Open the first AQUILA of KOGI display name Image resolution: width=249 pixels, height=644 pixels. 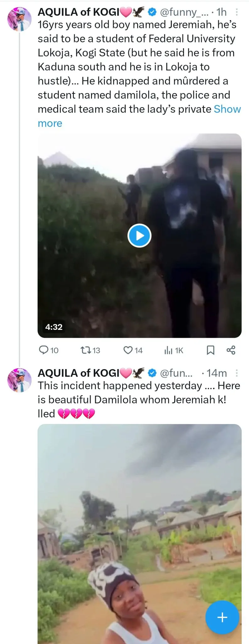[x=78, y=12]
